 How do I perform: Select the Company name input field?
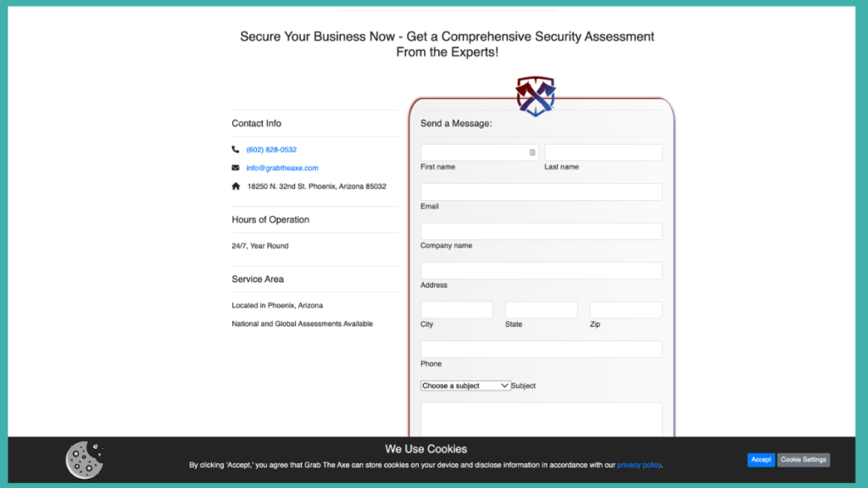541,231
